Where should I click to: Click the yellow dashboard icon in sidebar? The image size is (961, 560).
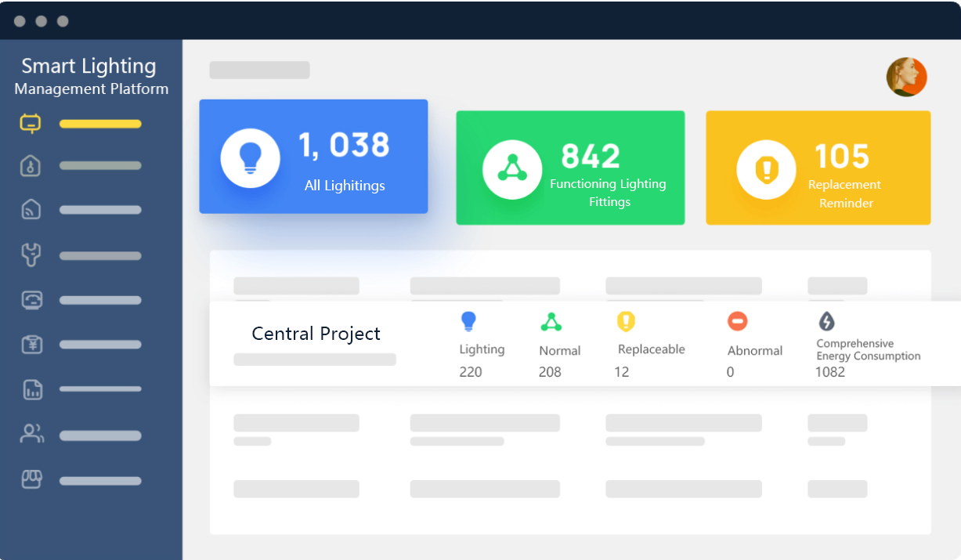(31, 124)
